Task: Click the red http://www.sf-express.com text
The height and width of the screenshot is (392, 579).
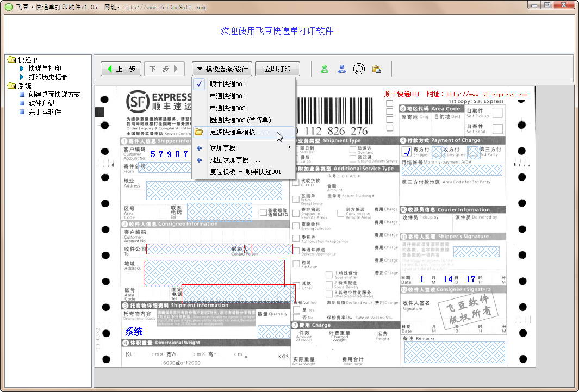Action: (x=487, y=94)
